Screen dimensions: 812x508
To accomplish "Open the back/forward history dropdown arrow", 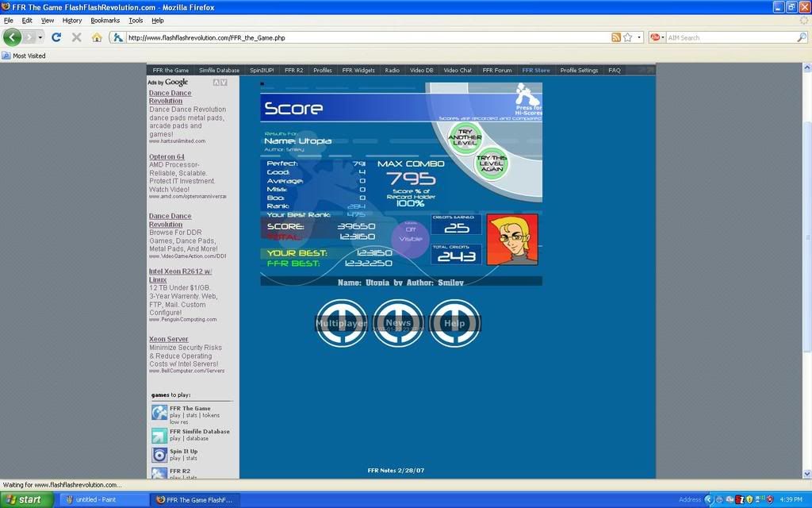I will (40, 37).
